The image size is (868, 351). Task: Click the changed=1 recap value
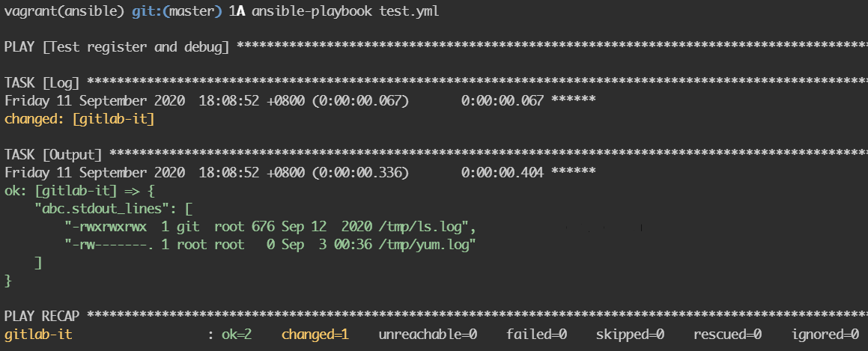(315, 335)
